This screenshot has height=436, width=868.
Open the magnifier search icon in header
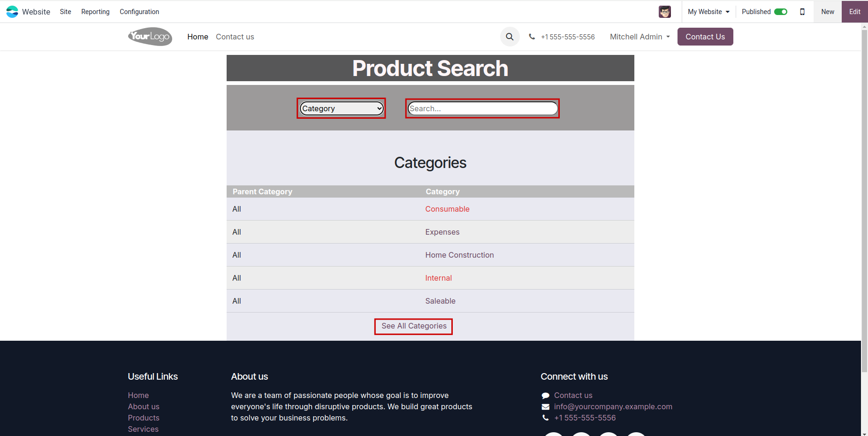pos(510,37)
